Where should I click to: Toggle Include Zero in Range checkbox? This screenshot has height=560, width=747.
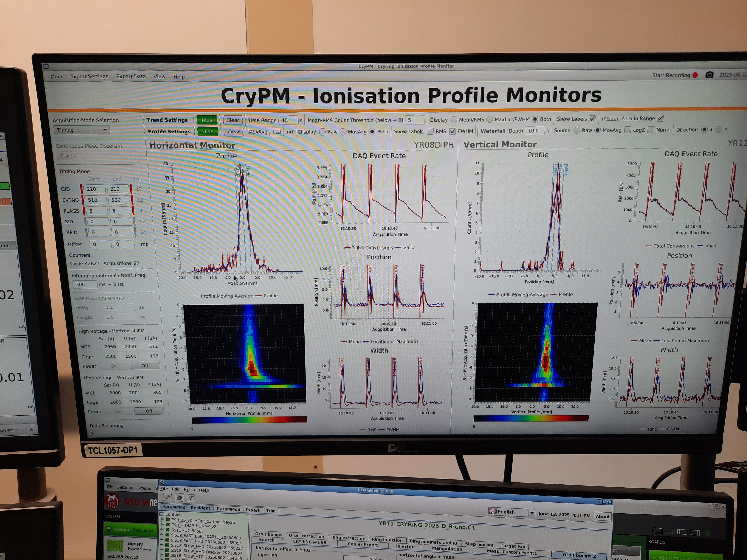pos(660,119)
